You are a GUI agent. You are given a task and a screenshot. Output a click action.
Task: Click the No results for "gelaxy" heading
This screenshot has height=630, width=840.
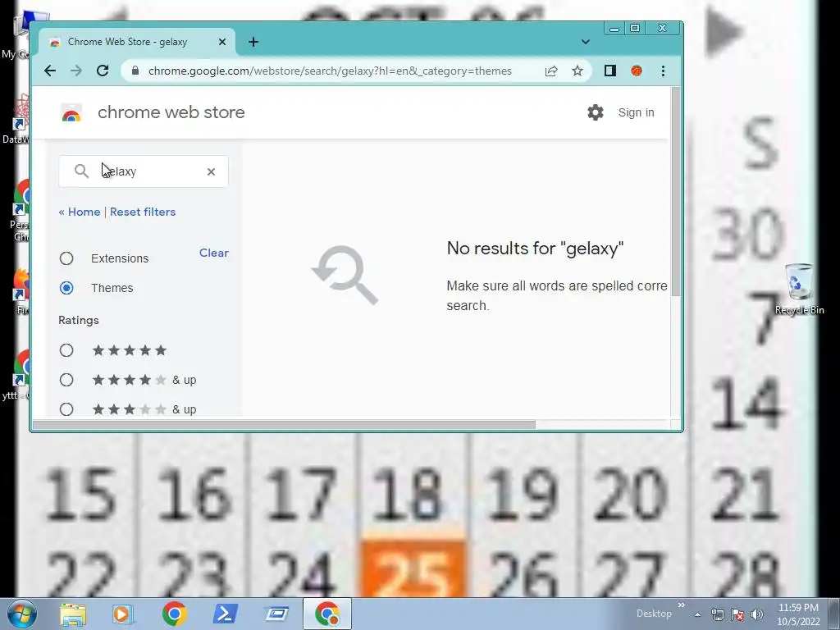(x=535, y=249)
